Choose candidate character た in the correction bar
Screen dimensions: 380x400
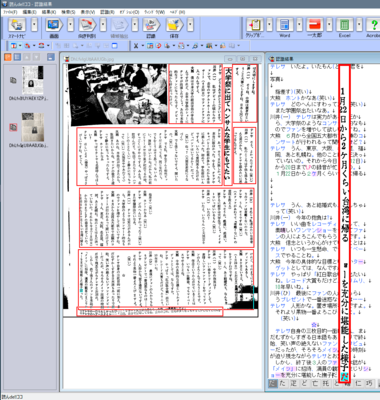(283, 383)
